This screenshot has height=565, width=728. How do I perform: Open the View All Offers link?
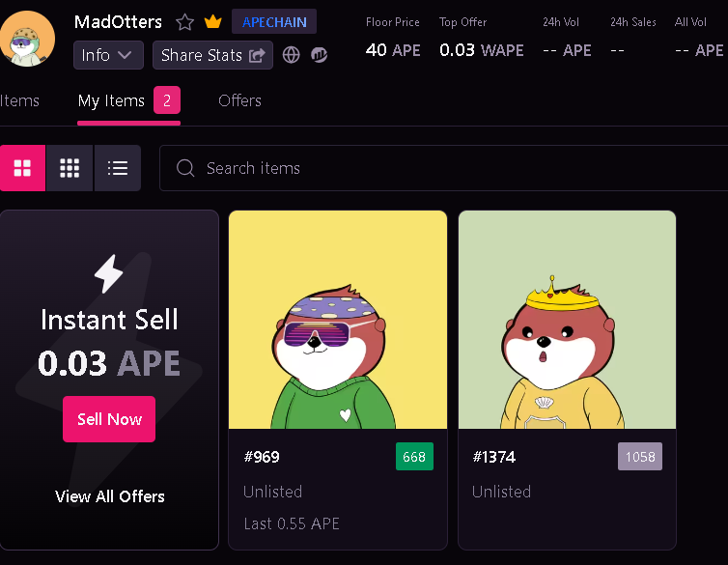click(x=109, y=496)
